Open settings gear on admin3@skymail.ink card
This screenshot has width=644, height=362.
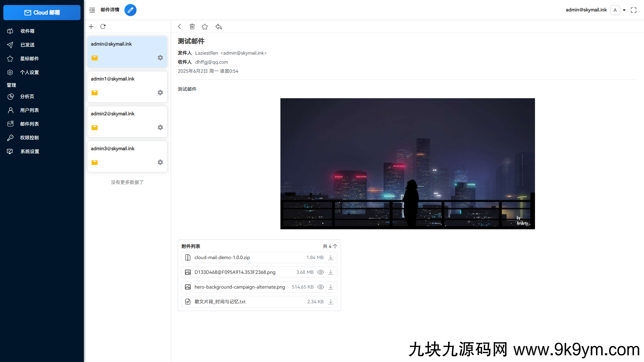click(160, 162)
